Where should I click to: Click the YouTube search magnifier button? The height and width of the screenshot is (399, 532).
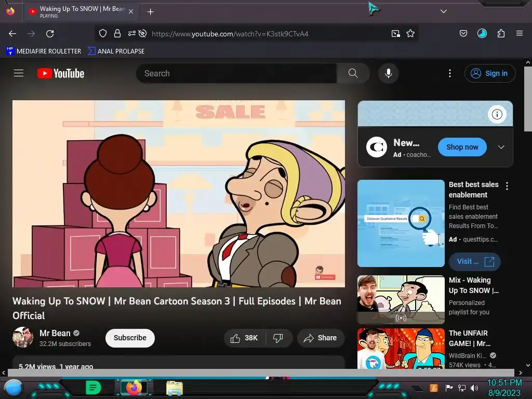353,73
